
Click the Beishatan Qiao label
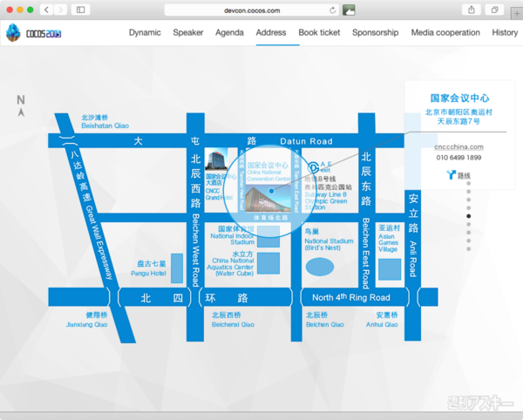click(x=105, y=125)
